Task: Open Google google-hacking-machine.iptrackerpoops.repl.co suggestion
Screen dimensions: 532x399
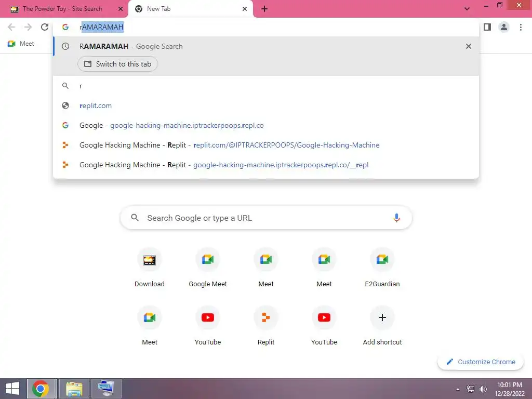Action: 266,125
